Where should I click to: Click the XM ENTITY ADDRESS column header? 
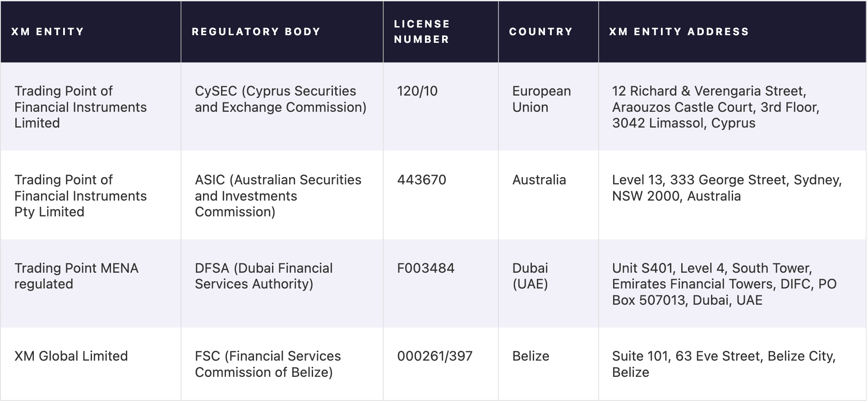pos(679,32)
